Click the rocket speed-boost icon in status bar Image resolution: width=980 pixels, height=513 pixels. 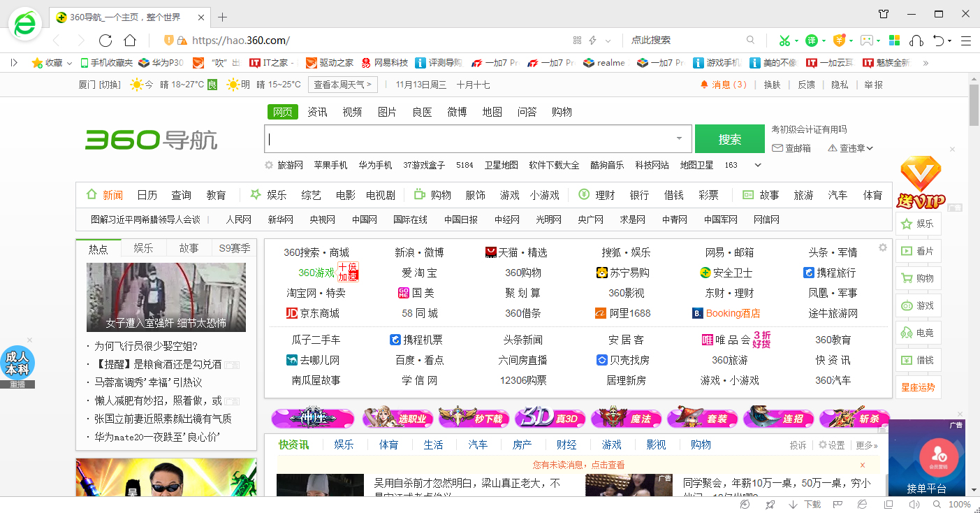[x=770, y=504]
